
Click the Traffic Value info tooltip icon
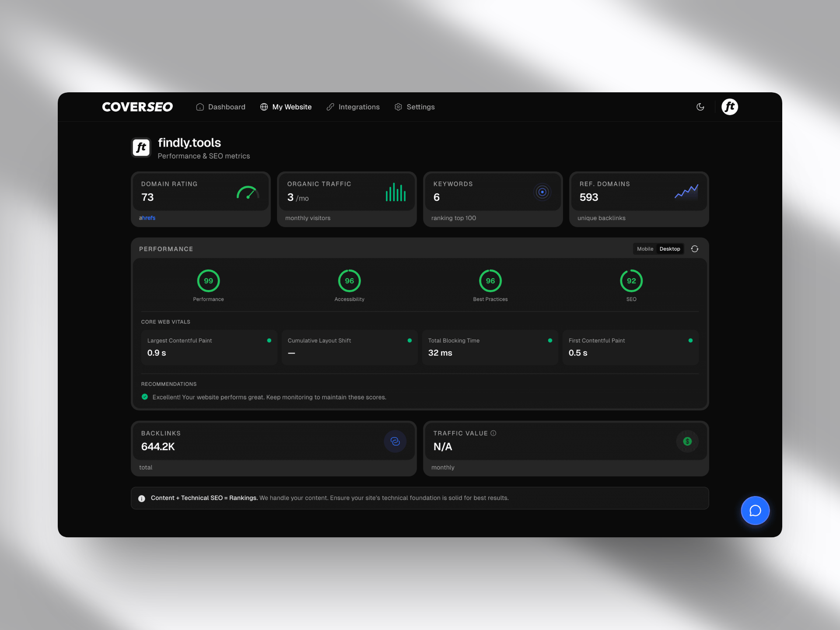493,433
